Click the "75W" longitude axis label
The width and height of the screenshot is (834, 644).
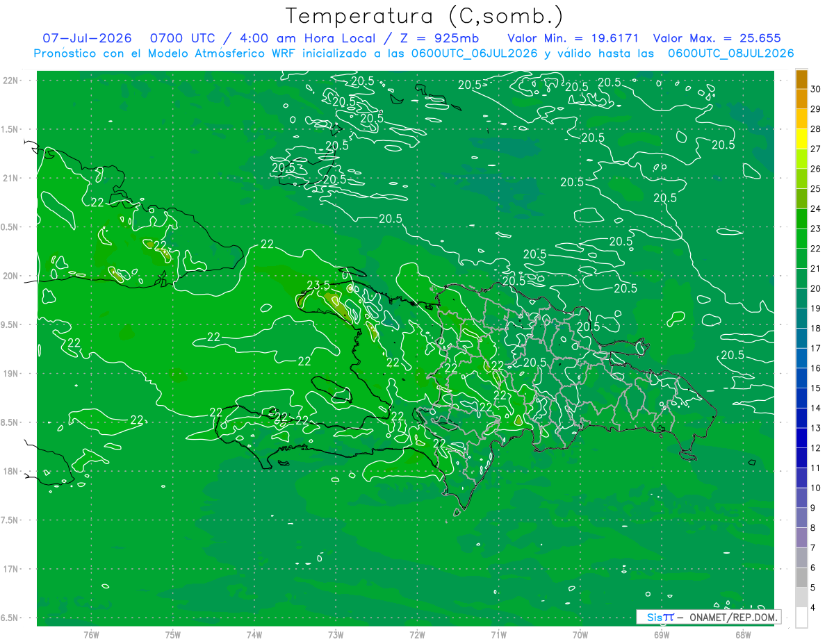[x=172, y=634]
